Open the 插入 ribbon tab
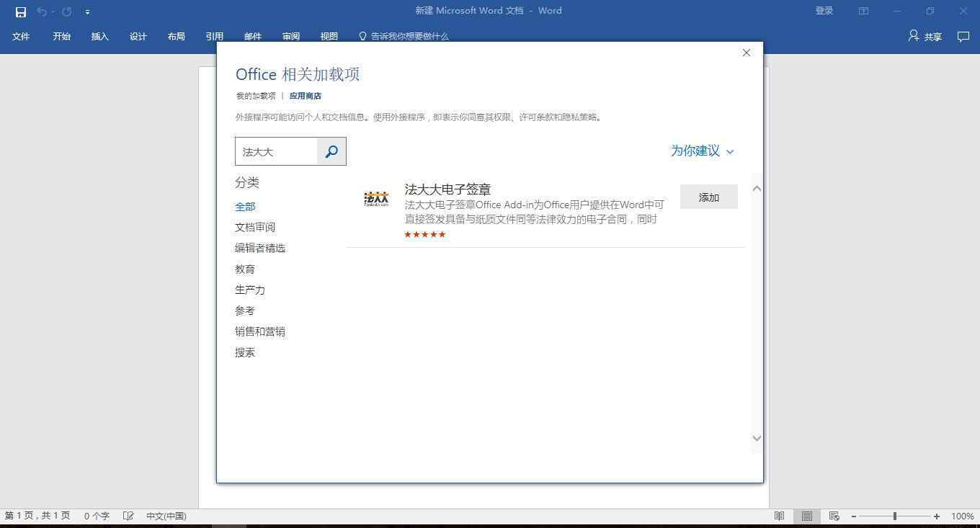980x528 pixels. [x=99, y=36]
